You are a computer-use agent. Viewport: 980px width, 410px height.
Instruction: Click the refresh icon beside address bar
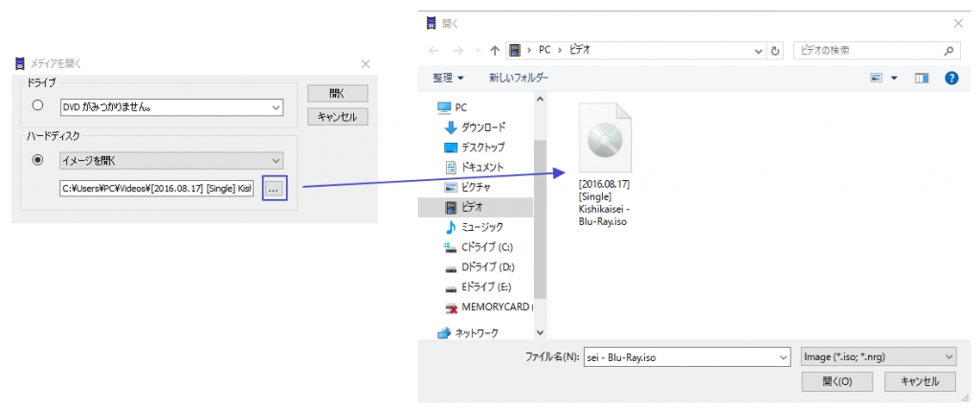[775, 50]
